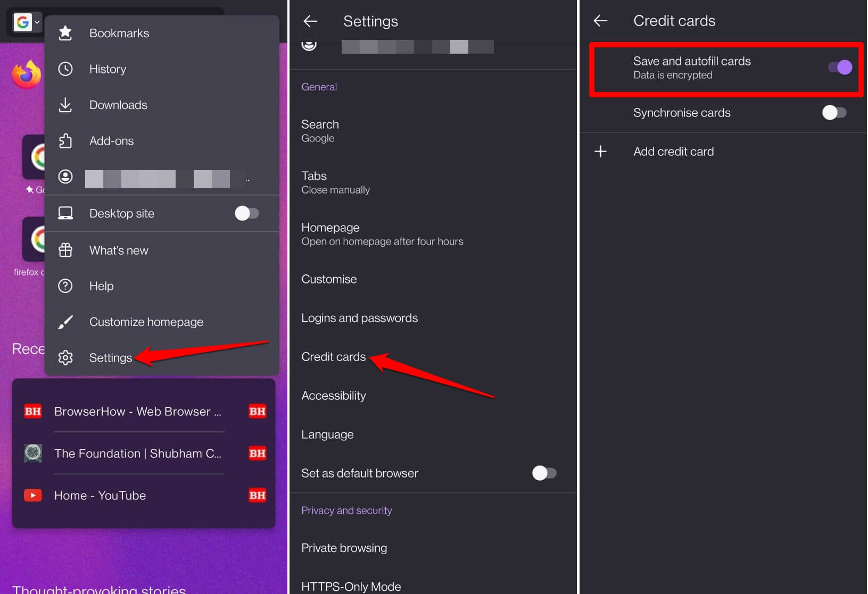Viewport: 868px width, 594px height.
Task: Click the account avatar icon in menu
Action: [65, 177]
